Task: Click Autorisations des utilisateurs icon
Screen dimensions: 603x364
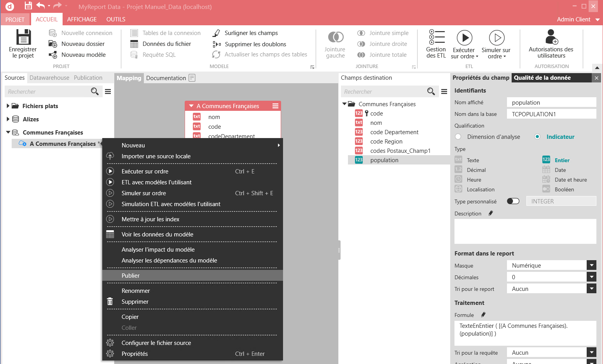Action: (x=551, y=38)
